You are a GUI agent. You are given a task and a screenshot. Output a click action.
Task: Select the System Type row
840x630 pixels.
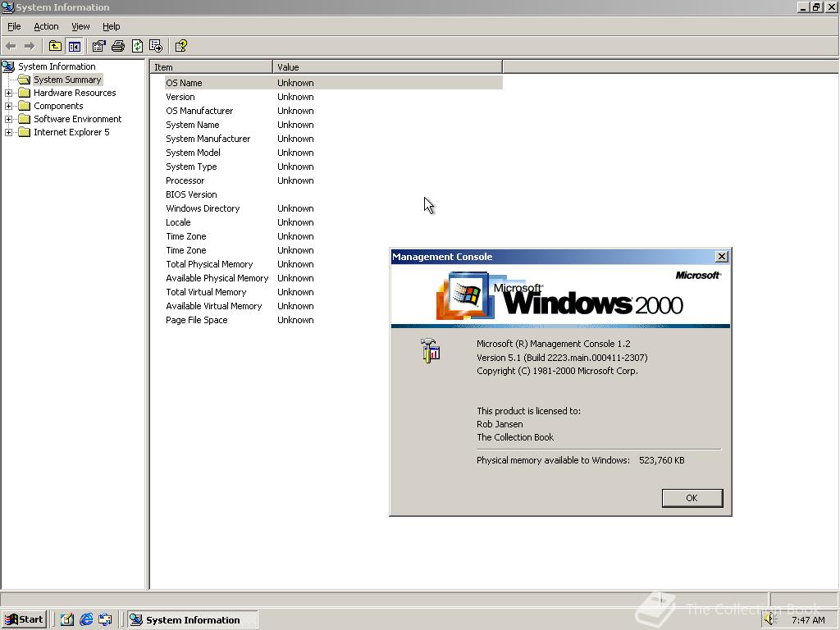click(333, 167)
